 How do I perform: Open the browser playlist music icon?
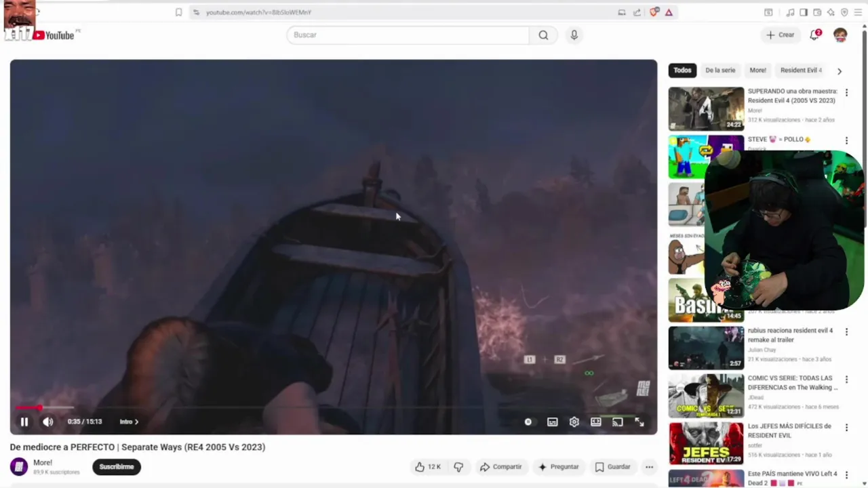tap(790, 12)
